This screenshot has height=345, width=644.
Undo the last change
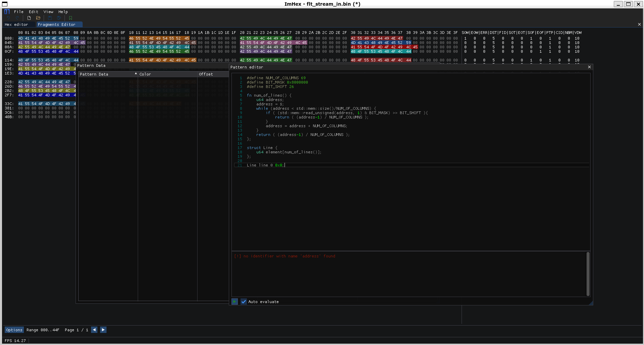[8, 18]
